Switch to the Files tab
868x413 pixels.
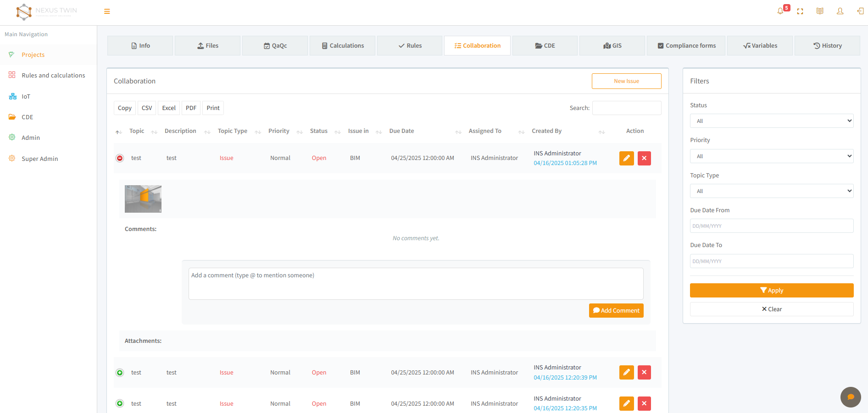208,46
